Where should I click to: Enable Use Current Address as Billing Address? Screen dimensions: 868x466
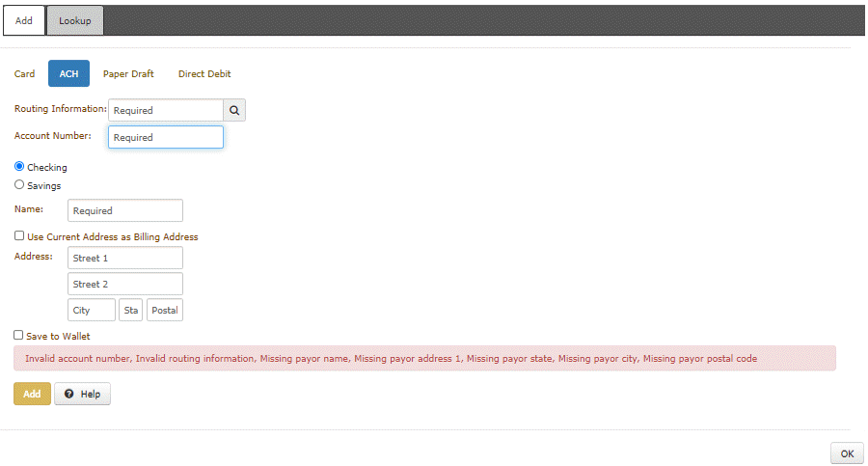tap(19, 236)
